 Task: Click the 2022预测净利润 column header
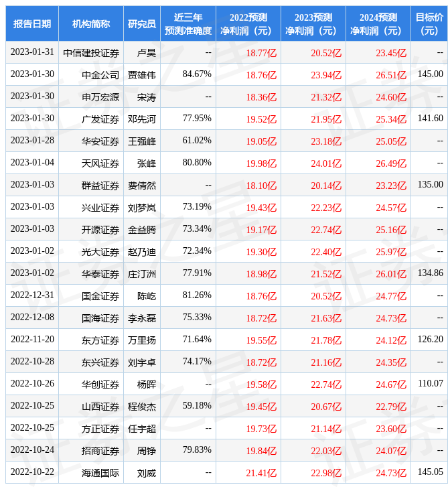coord(248,23)
